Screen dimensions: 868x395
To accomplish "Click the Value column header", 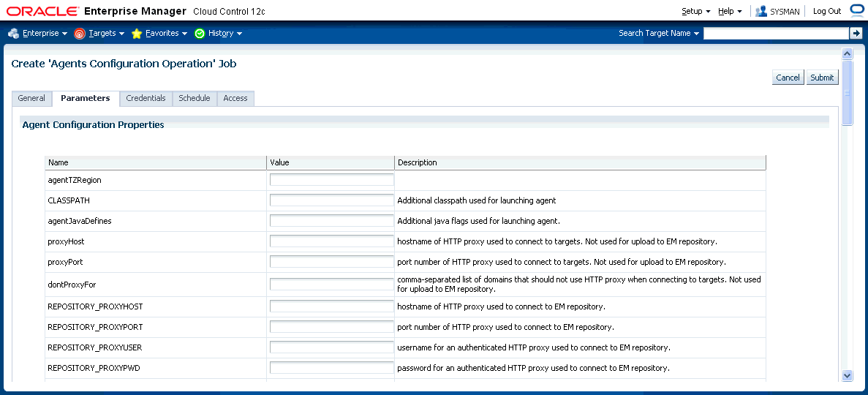I will click(x=331, y=163).
